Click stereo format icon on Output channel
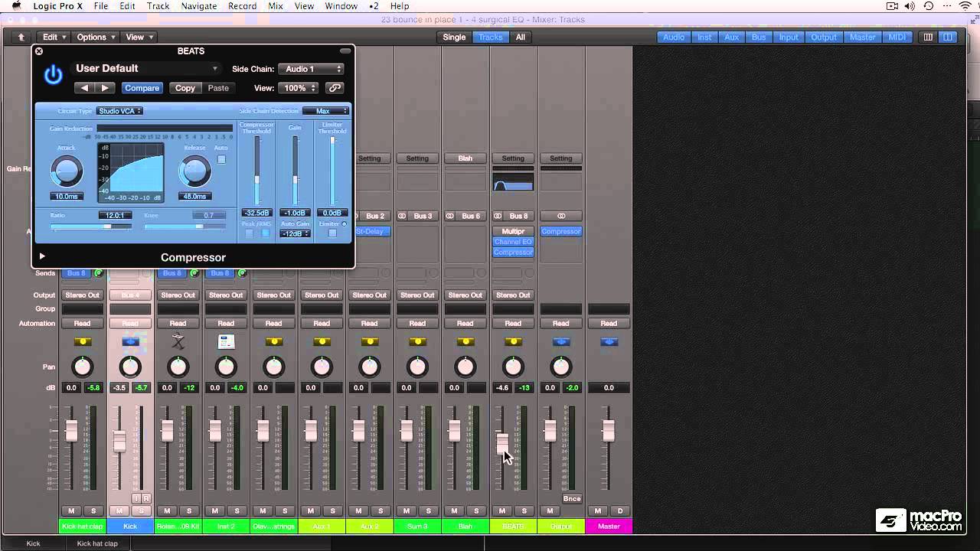Image resolution: width=980 pixels, height=551 pixels. coord(561,216)
